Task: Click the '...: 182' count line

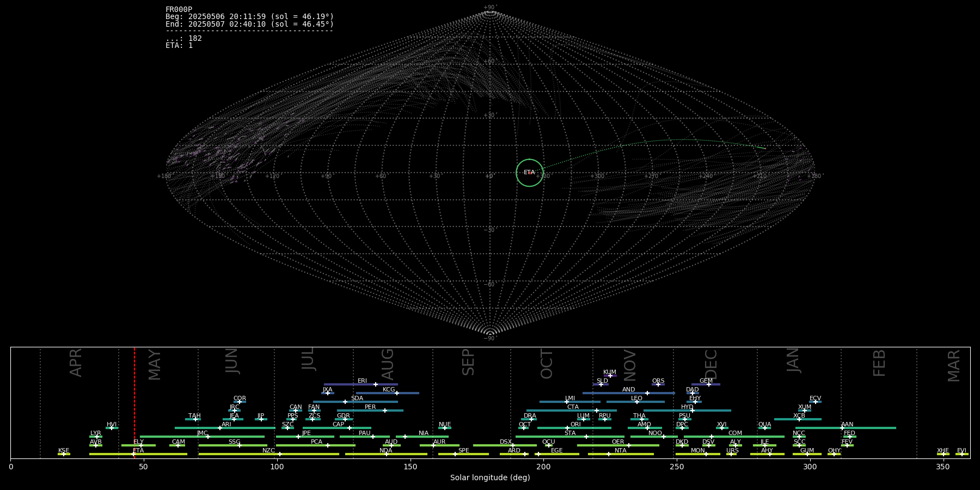Action: pyautogui.click(x=183, y=38)
